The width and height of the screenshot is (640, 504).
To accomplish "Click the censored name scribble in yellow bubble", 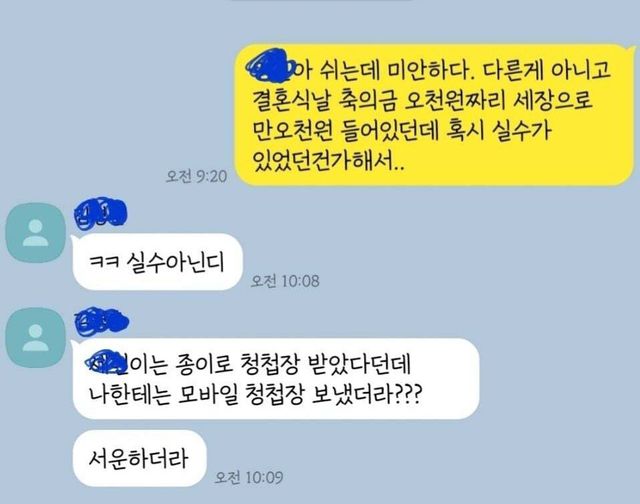I will tap(271, 65).
